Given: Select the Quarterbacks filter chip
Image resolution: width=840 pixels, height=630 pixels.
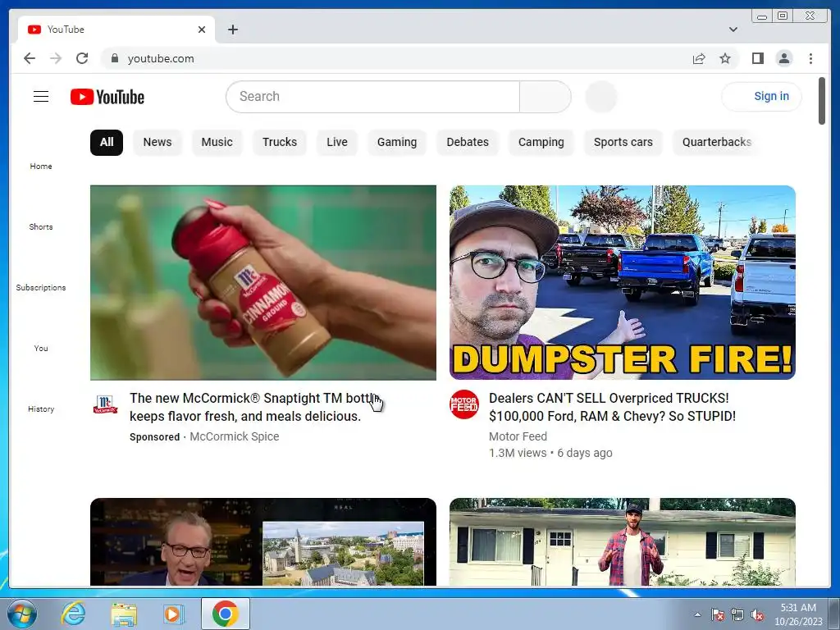Looking at the screenshot, I should point(717,143).
